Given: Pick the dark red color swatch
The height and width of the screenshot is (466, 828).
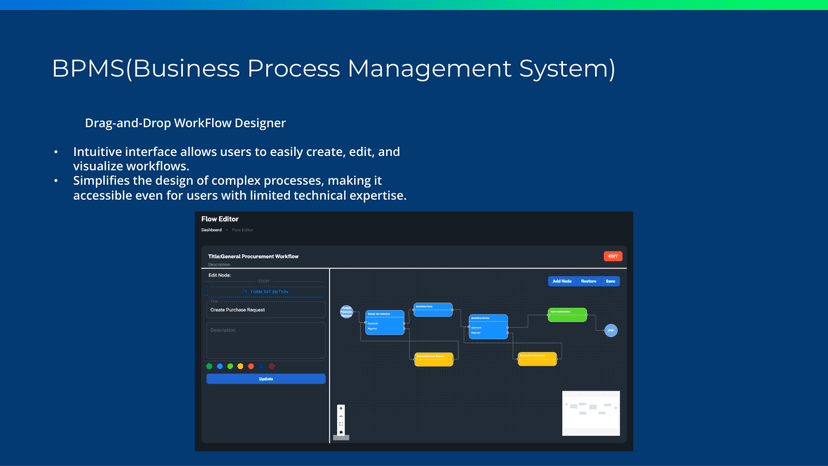Looking at the screenshot, I should (x=271, y=366).
